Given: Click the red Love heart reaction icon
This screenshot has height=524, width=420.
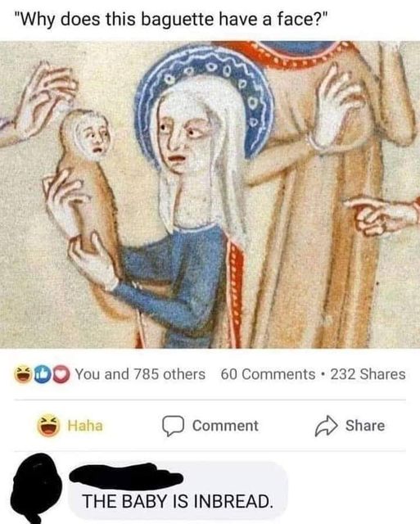Looking at the screenshot, I should 61,375.
